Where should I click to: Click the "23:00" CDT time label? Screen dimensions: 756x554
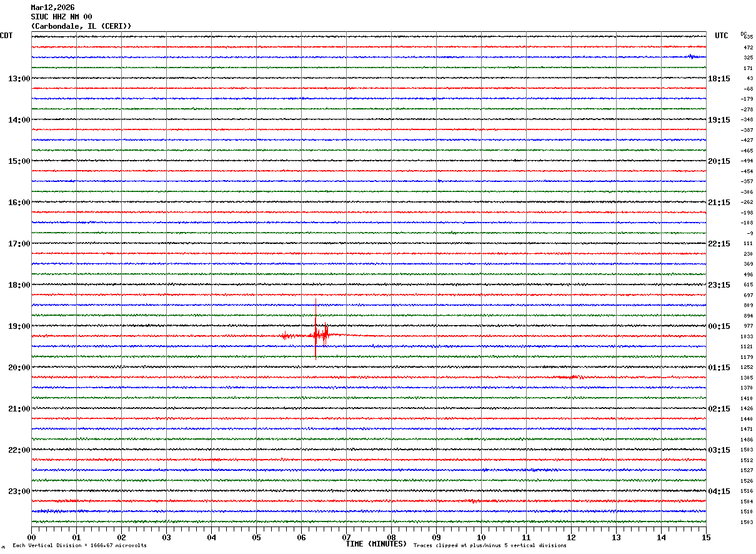coord(19,491)
